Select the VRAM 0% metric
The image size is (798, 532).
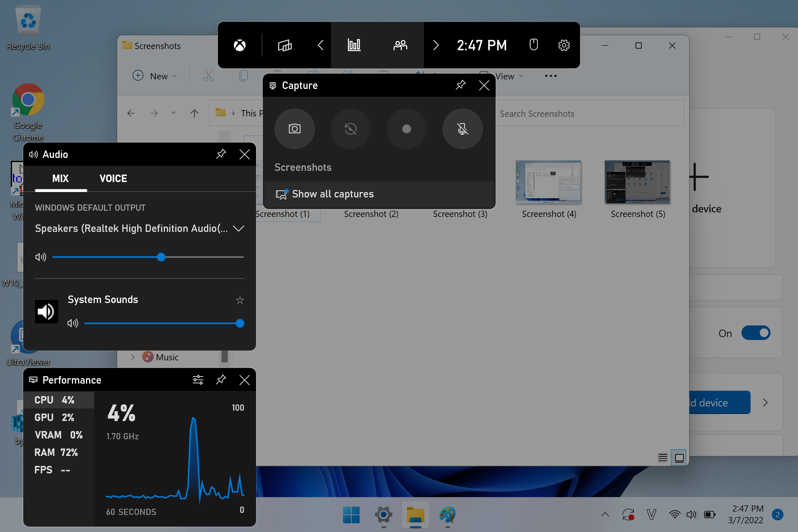59,435
